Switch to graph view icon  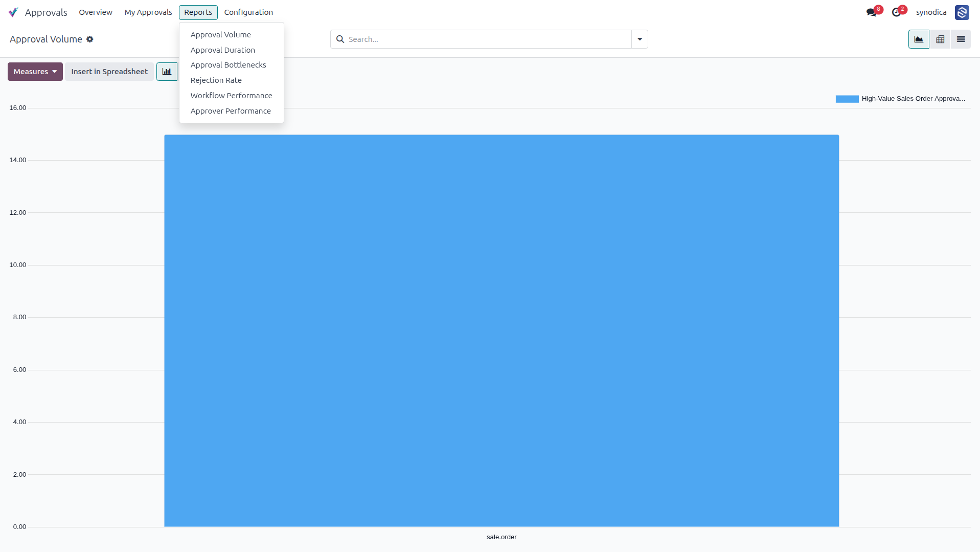[x=919, y=39]
